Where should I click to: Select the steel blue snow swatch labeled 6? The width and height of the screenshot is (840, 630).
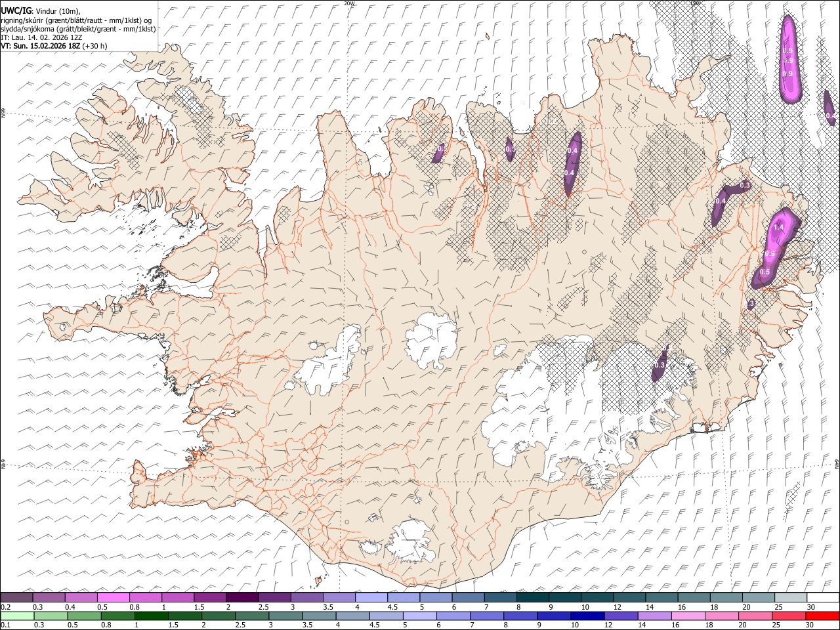pyautogui.click(x=468, y=597)
